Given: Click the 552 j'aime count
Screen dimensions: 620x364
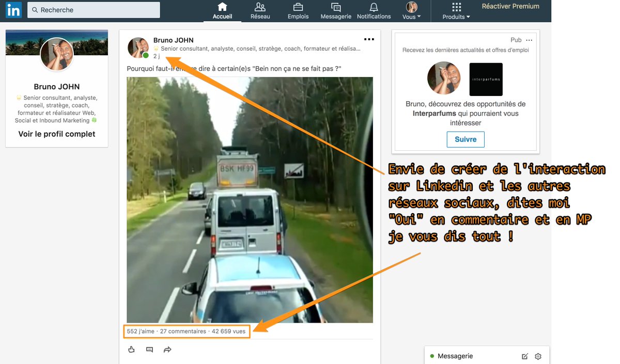Looking at the screenshot, I should 142,331.
